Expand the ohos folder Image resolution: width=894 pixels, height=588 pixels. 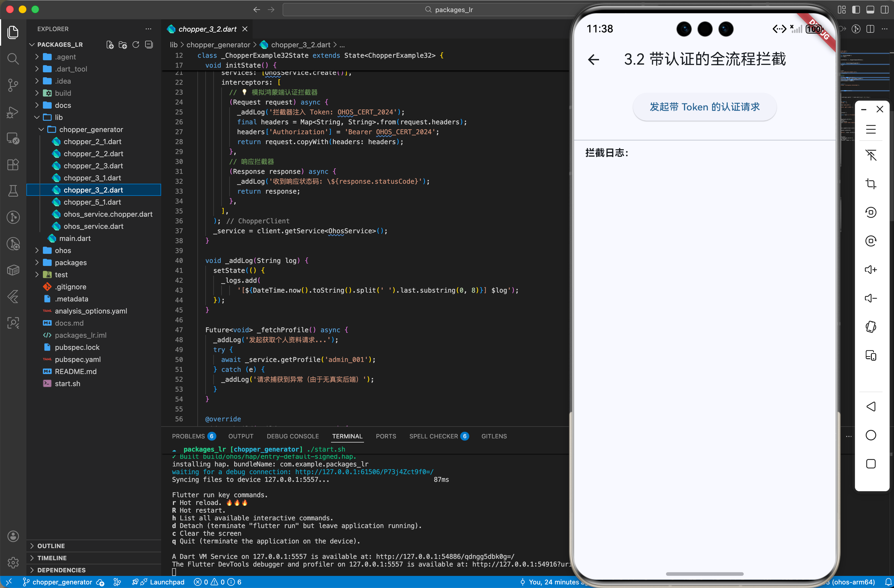click(63, 251)
